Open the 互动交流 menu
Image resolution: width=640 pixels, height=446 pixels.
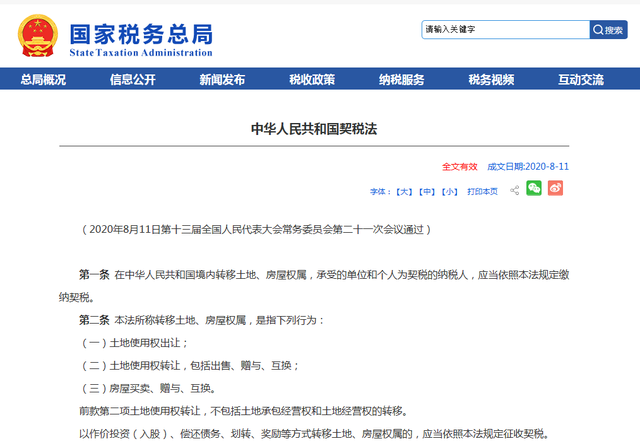(581, 80)
